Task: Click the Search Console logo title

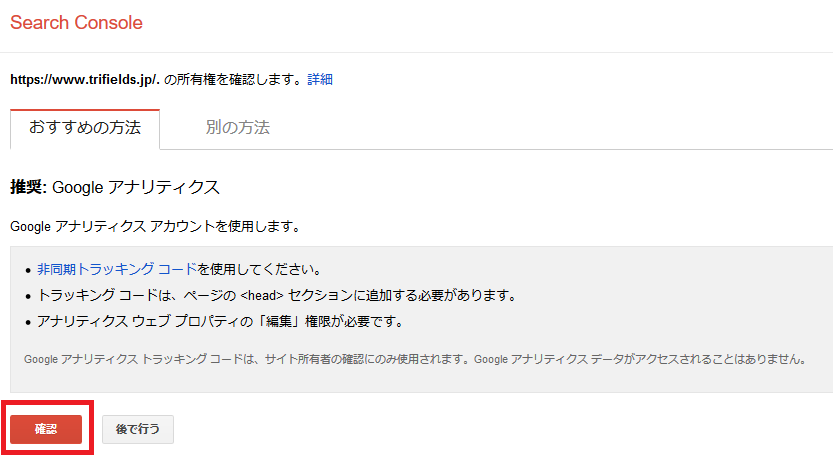Action: 76,23
